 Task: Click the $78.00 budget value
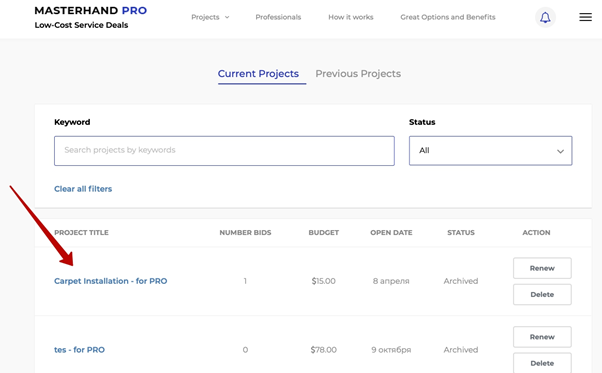tap(324, 350)
